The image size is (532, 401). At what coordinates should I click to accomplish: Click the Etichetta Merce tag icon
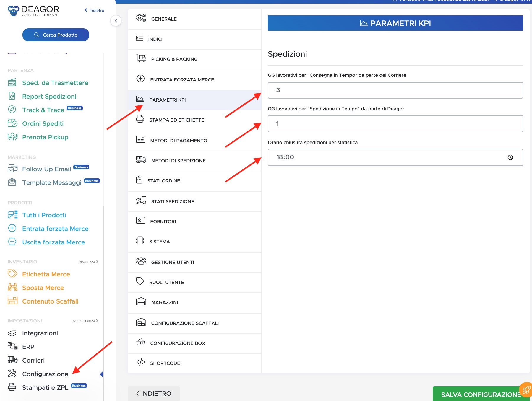point(12,274)
